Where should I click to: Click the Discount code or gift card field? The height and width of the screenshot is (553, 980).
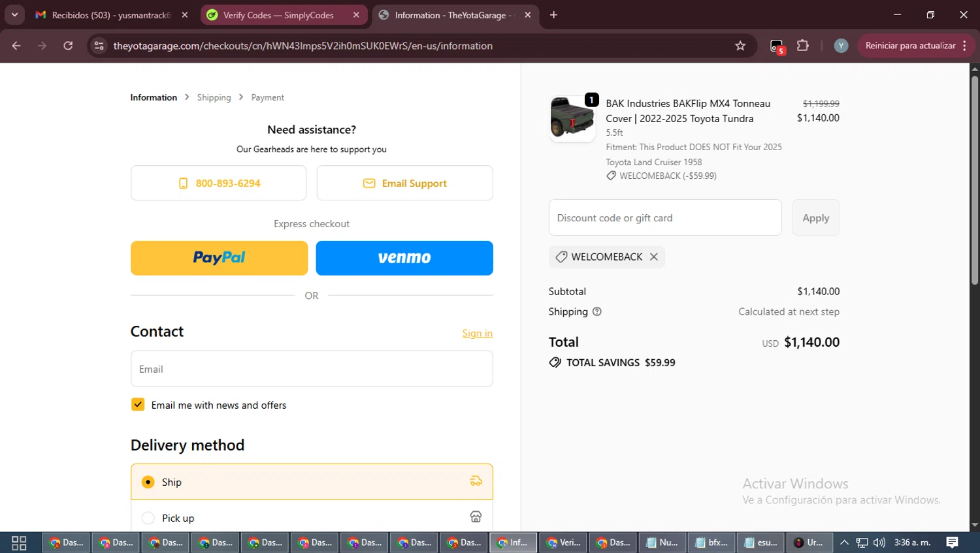pyautogui.click(x=665, y=217)
